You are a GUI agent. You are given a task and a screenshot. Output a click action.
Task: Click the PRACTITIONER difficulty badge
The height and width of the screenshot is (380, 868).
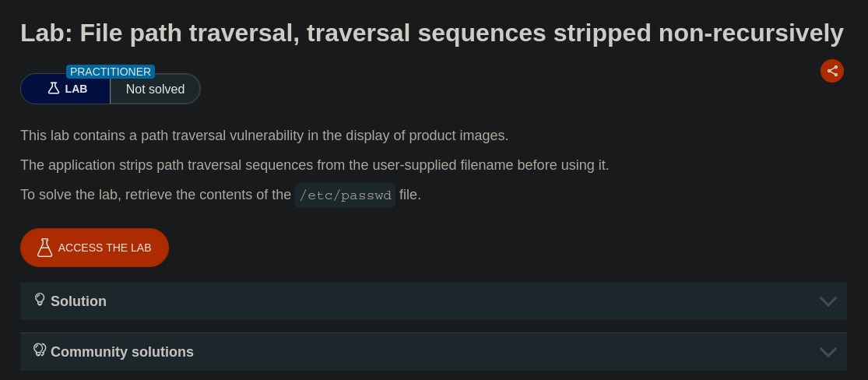111,72
